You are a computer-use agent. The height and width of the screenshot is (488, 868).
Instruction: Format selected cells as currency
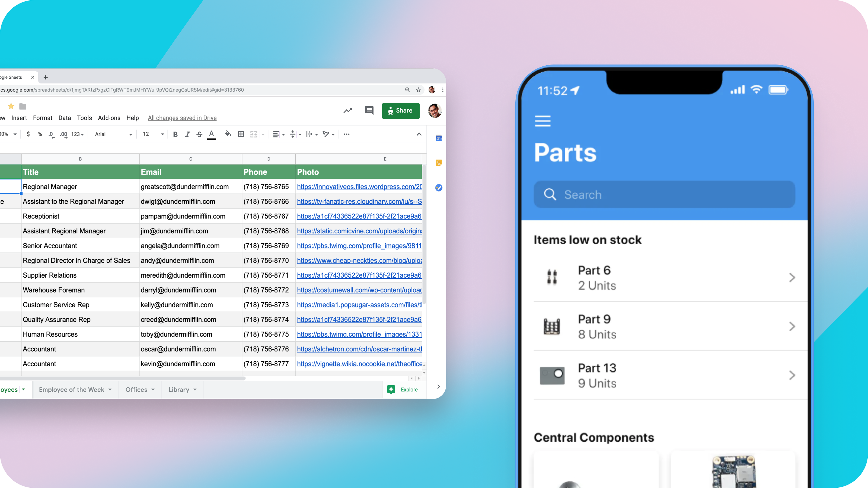[28, 134]
